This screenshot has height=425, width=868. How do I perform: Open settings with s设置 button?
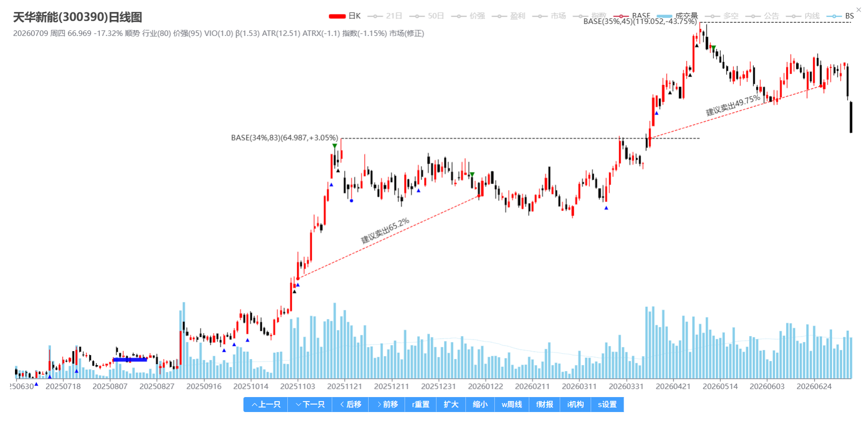[607, 405]
